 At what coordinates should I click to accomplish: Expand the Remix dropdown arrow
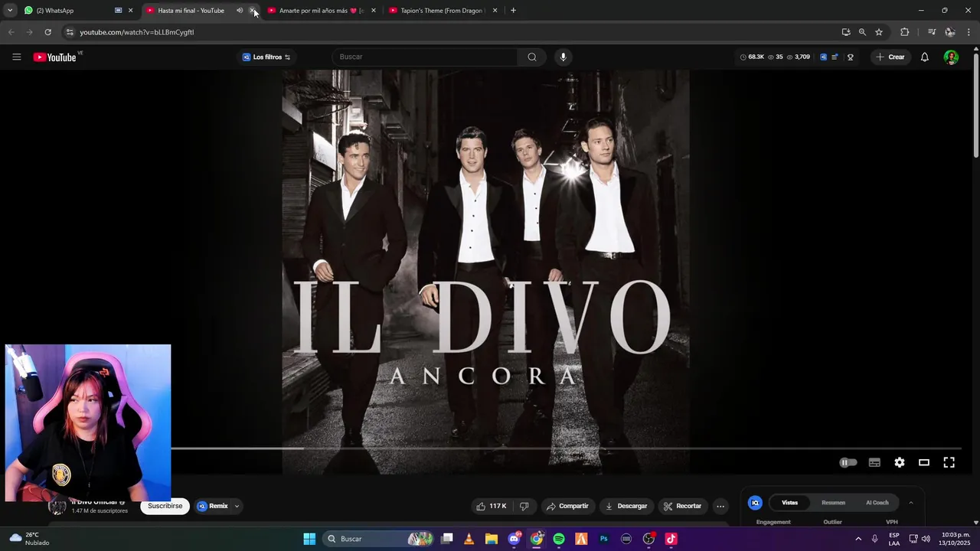pos(237,506)
